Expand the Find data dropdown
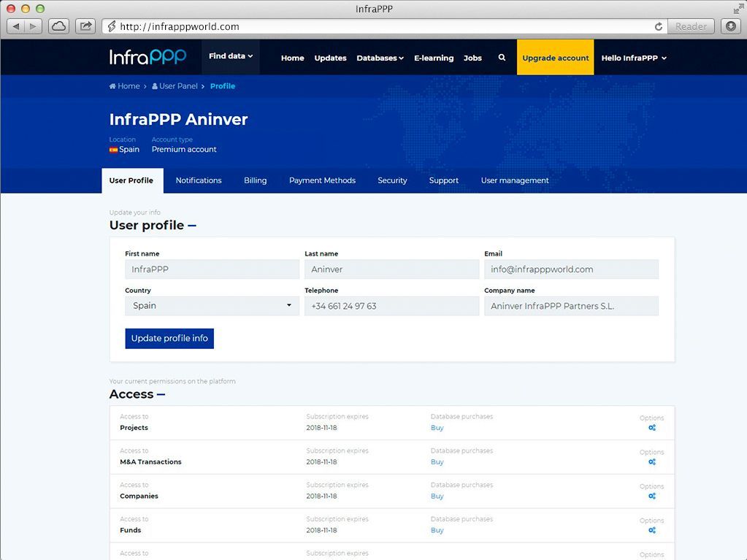 tap(231, 56)
